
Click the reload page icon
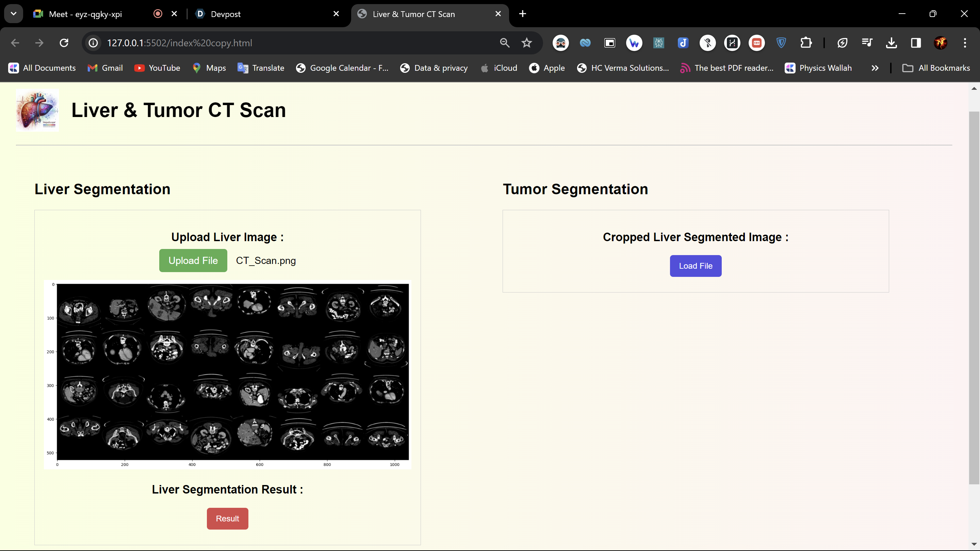64,43
